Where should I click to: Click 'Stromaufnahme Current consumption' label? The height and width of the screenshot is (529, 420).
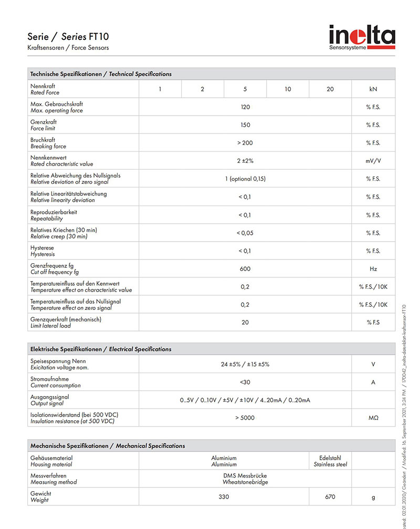point(55,382)
